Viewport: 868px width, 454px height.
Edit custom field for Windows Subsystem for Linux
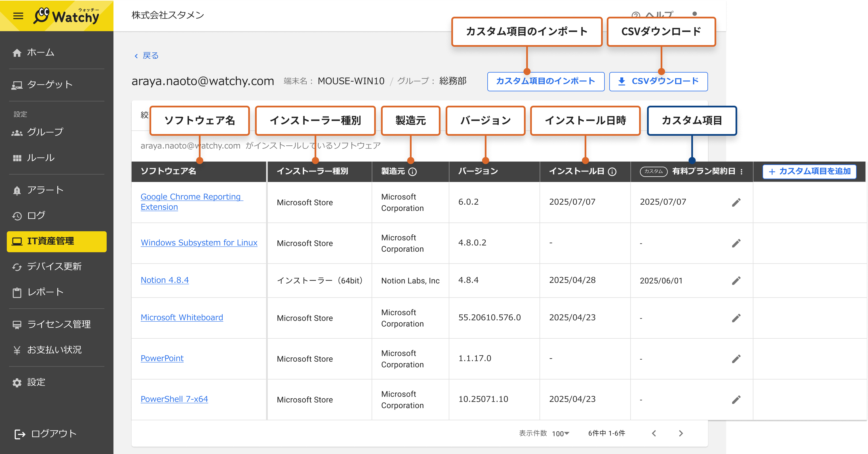coord(736,243)
